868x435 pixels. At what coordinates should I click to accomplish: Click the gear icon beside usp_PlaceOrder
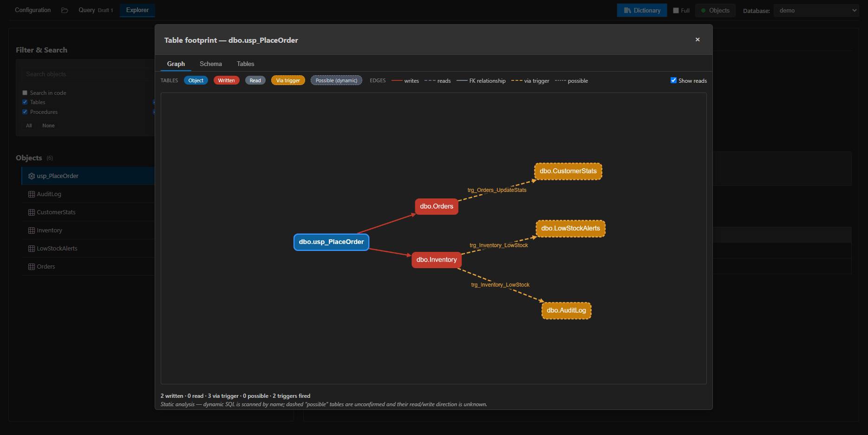pyautogui.click(x=32, y=176)
